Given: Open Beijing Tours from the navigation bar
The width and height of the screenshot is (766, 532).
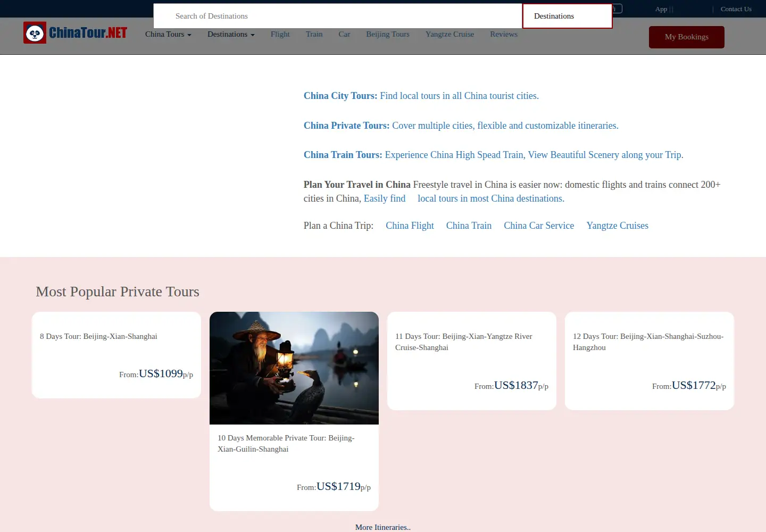Looking at the screenshot, I should pos(388,34).
